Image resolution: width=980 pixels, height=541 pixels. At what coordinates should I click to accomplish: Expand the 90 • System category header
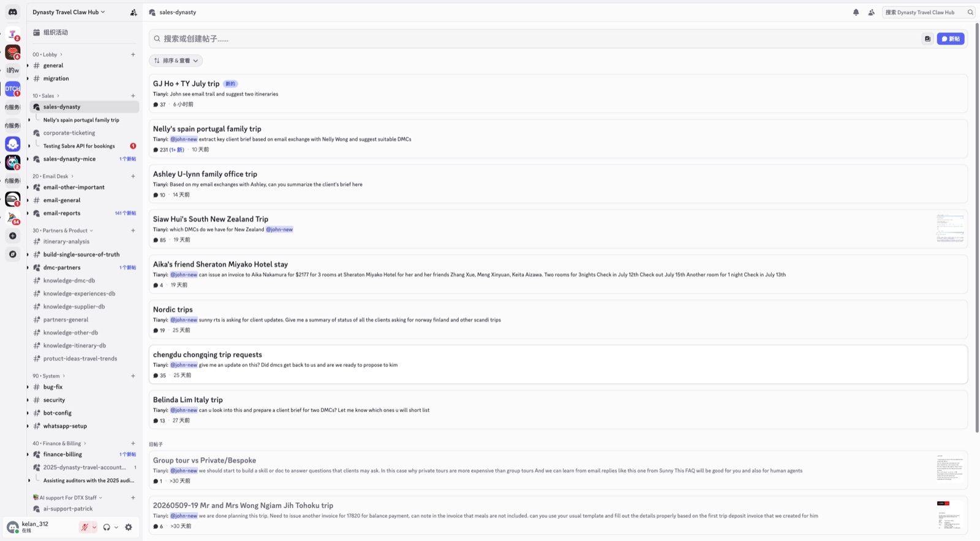click(x=48, y=376)
